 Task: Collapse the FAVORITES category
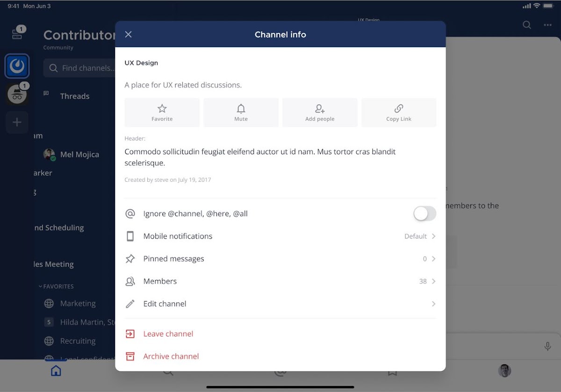coord(58,286)
